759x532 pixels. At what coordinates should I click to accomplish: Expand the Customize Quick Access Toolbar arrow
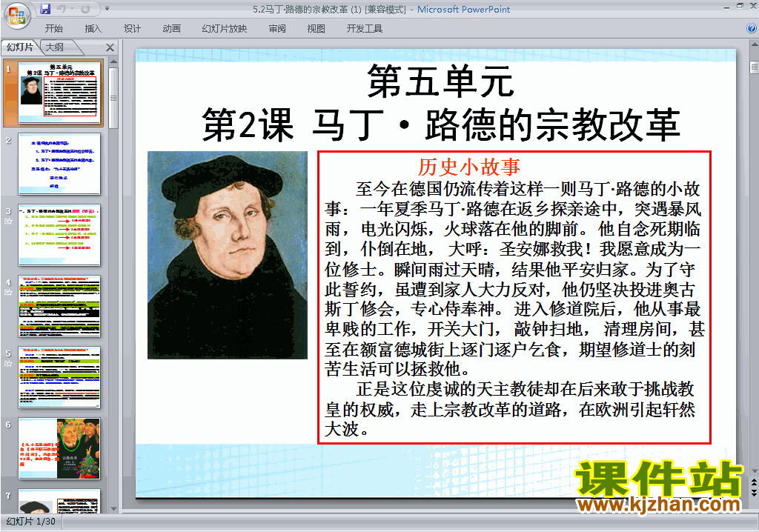click(107, 9)
